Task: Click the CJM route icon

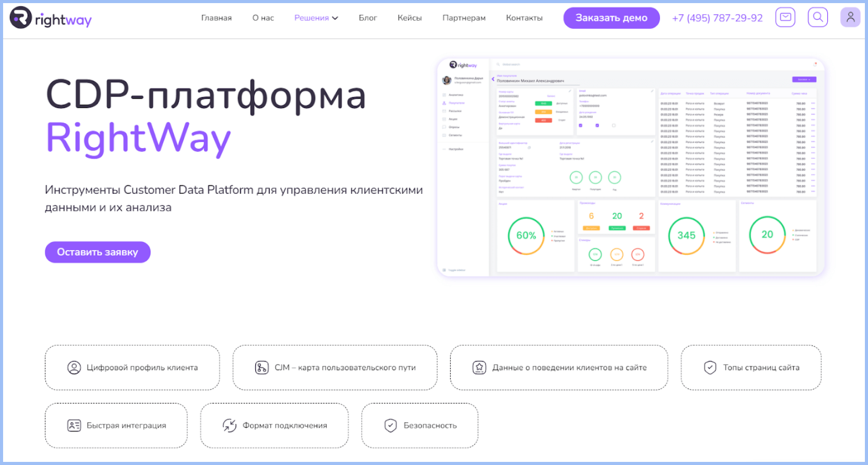Action: click(262, 368)
